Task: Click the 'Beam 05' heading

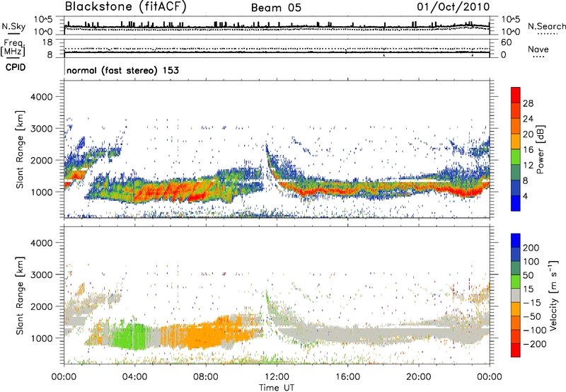Action: [x=276, y=8]
